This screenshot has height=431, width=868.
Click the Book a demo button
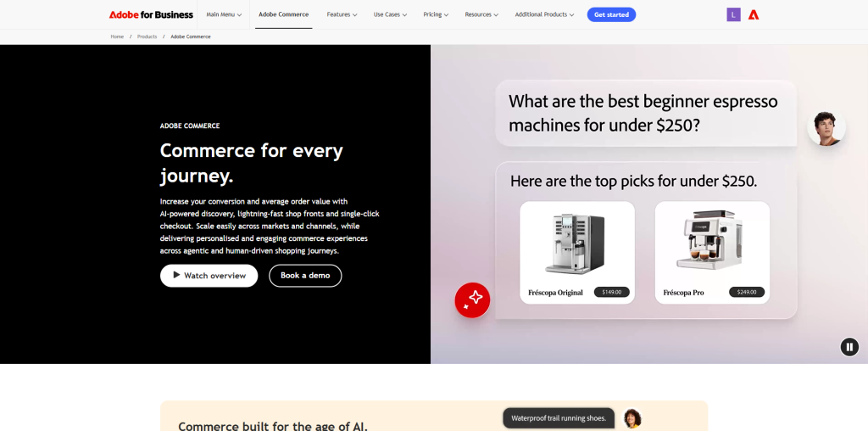point(305,276)
